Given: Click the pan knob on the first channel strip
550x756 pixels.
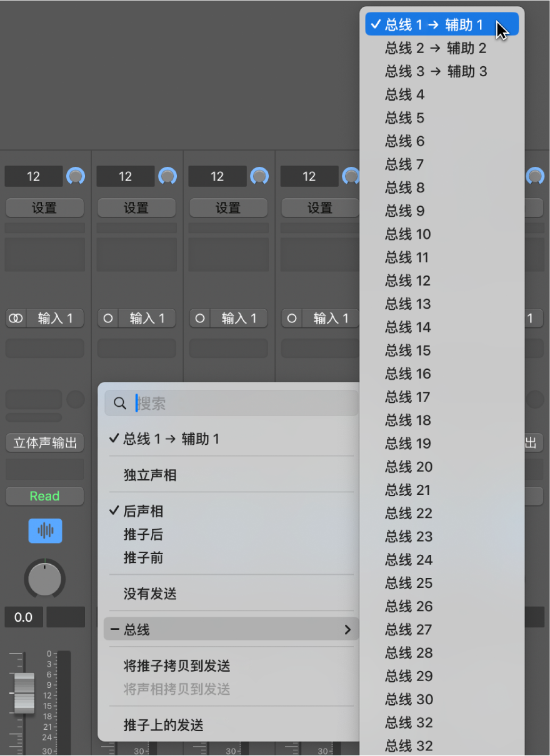Looking at the screenshot, I should pyautogui.click(x=75, y=176).
